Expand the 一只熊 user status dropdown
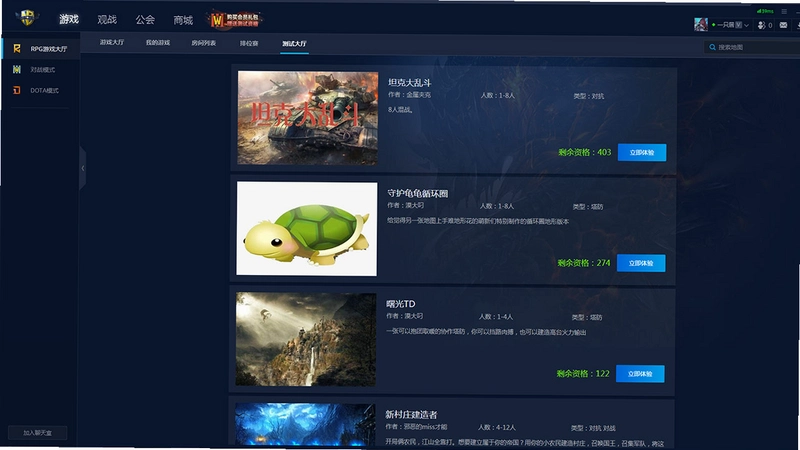Viewport: 800px width, 450px height. pos(731,24)
